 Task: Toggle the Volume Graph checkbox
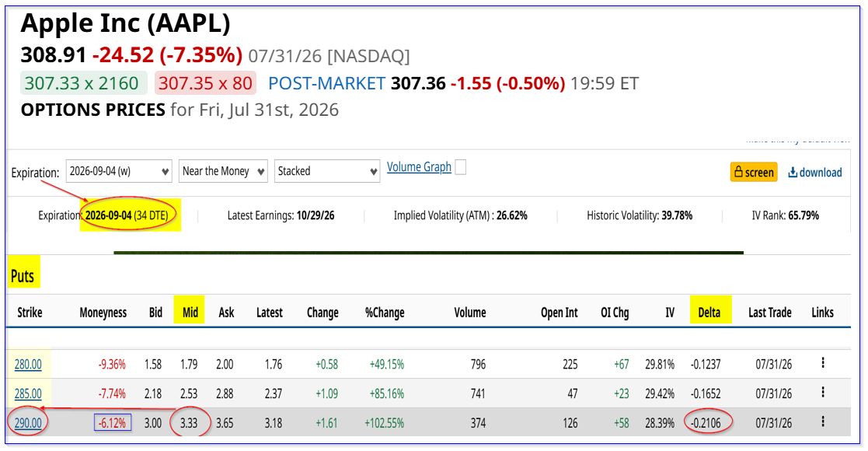coord(460,166)
